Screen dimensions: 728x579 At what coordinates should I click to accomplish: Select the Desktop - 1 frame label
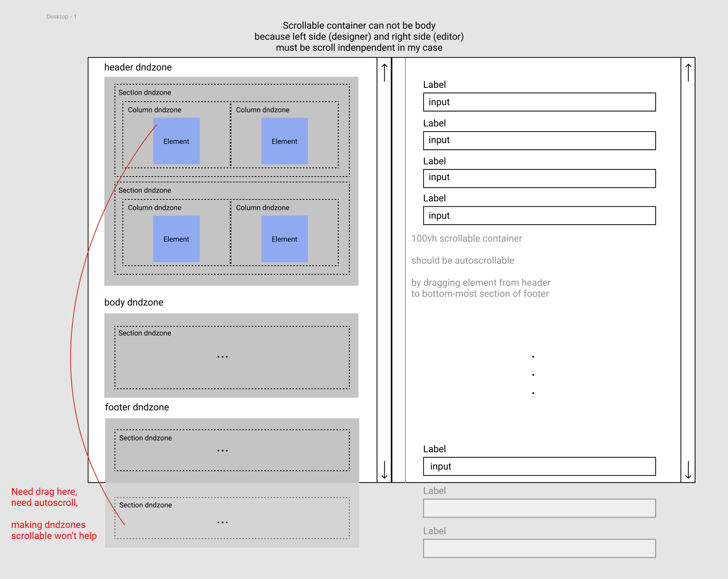point(62,17)
